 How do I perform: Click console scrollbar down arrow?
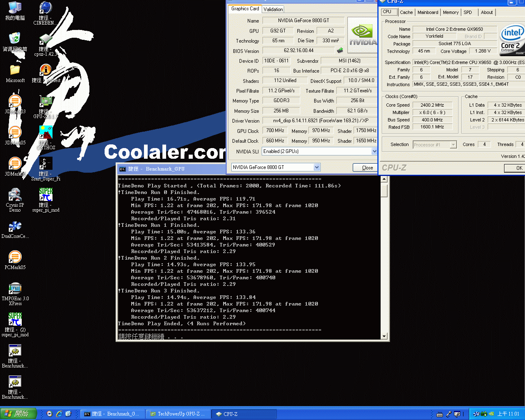click(x=384, y=336)
